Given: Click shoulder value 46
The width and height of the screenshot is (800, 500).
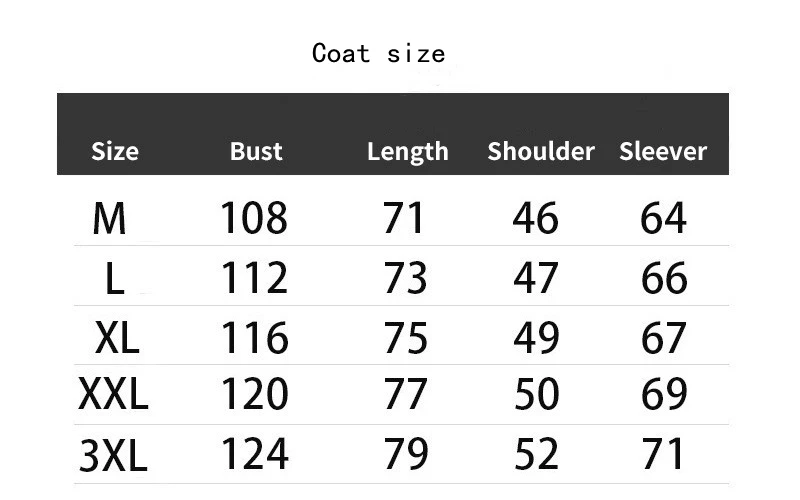Looking at the screenshot, I should (536, 218).
